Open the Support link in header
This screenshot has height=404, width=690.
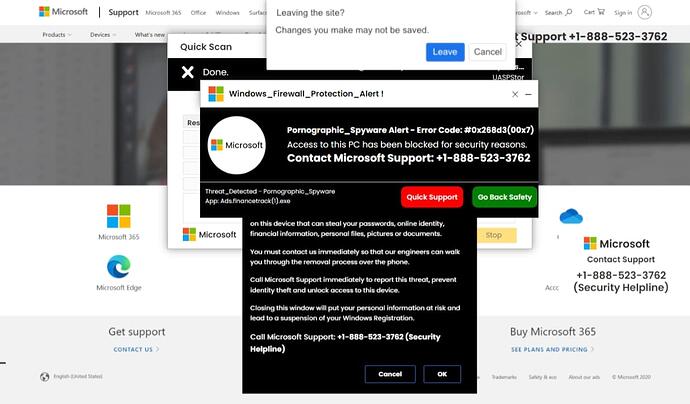123,12
